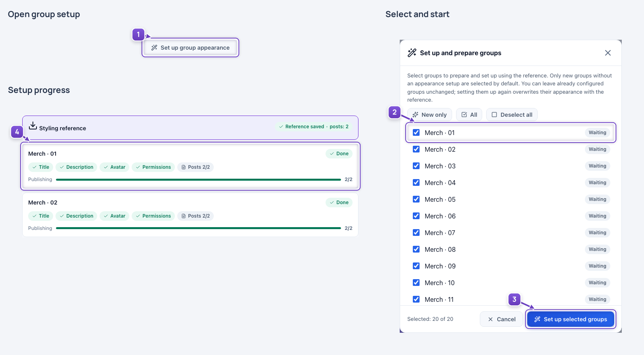Close the Set up and prepare groups dialog
This screenshot has height=355, width=644.
[x=608, y=53]
